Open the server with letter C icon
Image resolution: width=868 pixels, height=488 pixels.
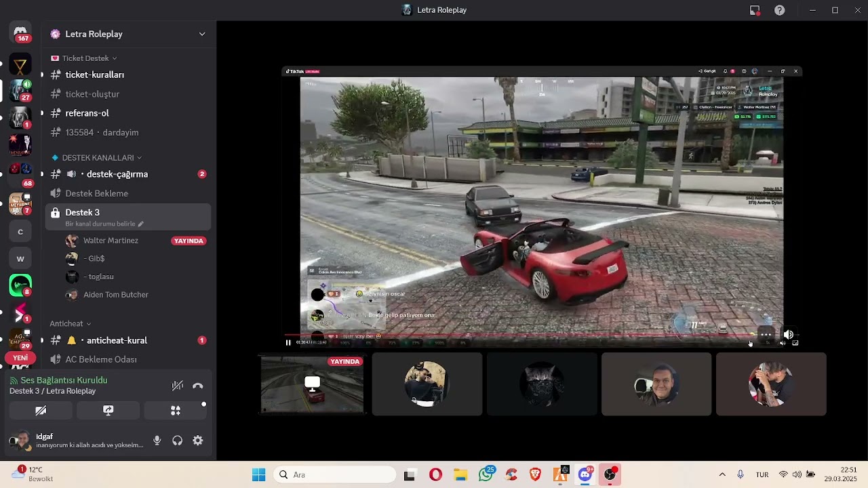(x=20, y=232)
